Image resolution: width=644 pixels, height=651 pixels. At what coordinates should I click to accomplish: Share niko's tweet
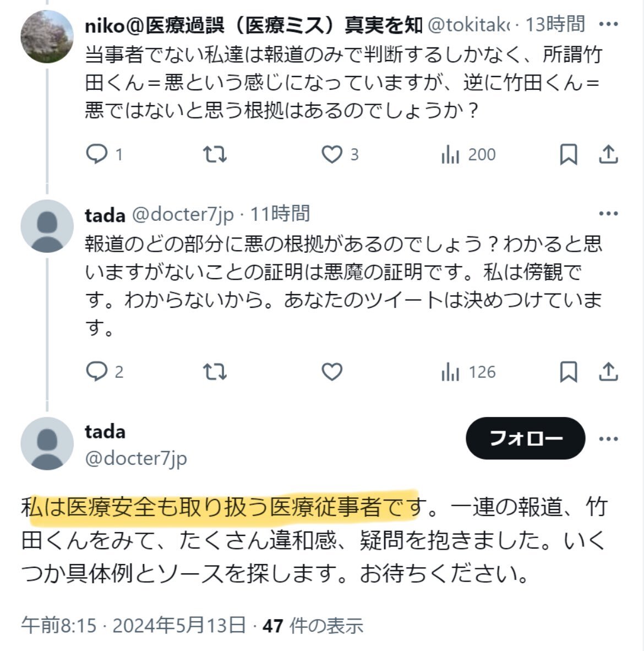coord(608,154)
